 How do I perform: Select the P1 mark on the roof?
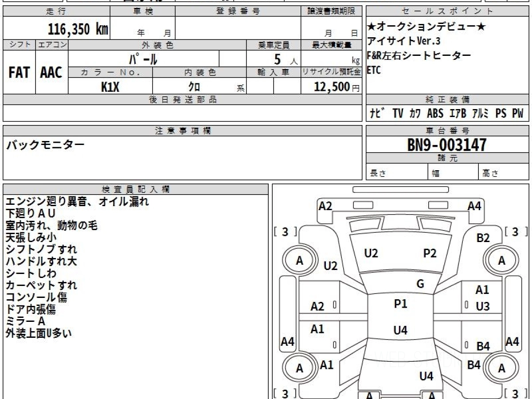(x=400, y=304)
